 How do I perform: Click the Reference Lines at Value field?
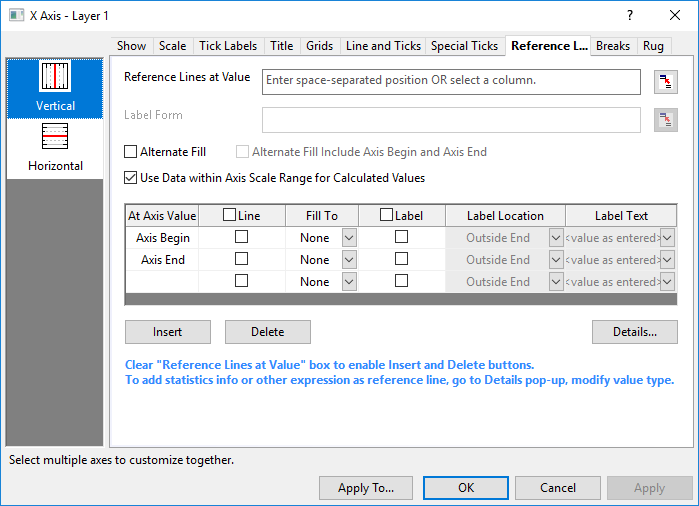coord(450,81)
